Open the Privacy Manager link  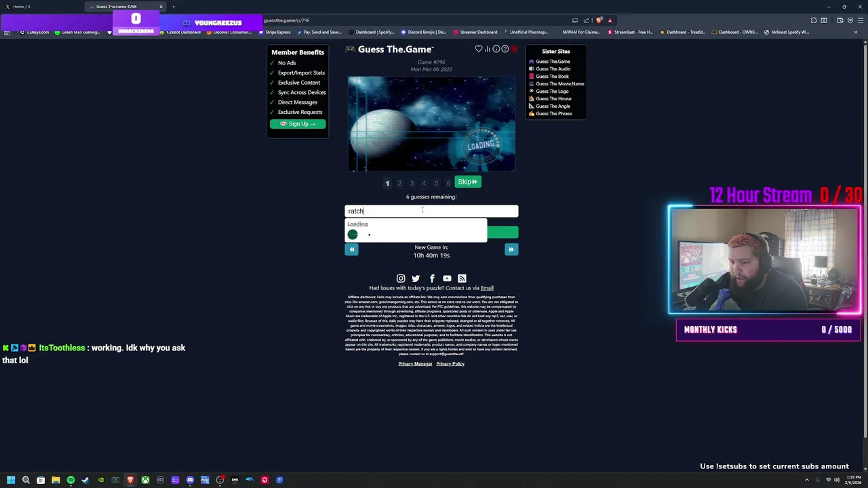coord(415,364)
